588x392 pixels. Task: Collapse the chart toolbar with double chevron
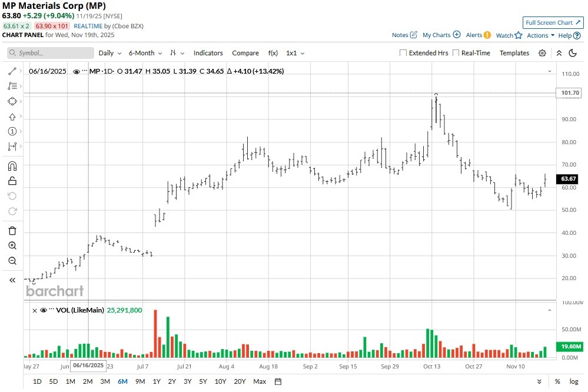pos(559,53)
